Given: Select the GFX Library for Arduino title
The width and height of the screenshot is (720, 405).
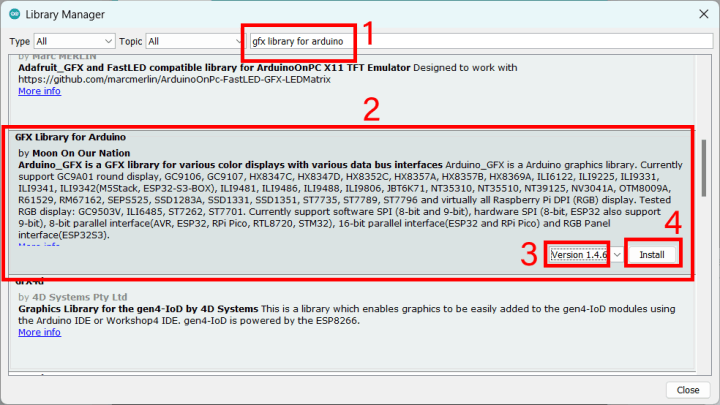Looking at the screenshot, I should click(70, 135).
